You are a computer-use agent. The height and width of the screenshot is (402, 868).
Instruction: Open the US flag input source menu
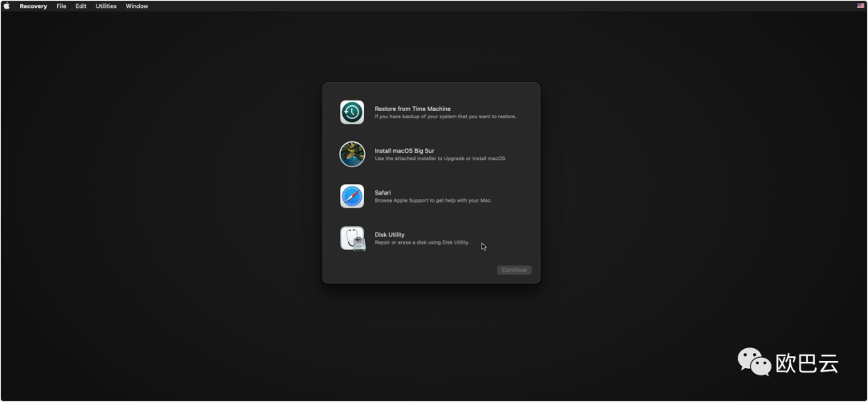(861, 6)
